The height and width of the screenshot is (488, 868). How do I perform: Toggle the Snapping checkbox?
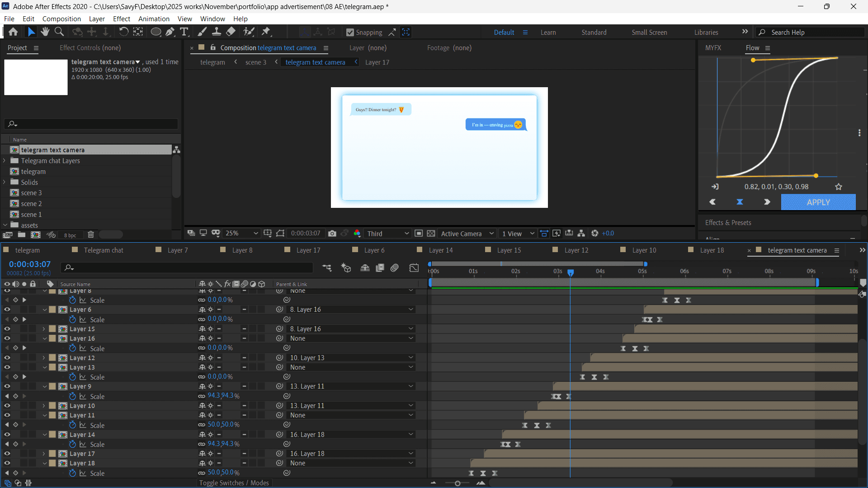(x=350, y=33)
